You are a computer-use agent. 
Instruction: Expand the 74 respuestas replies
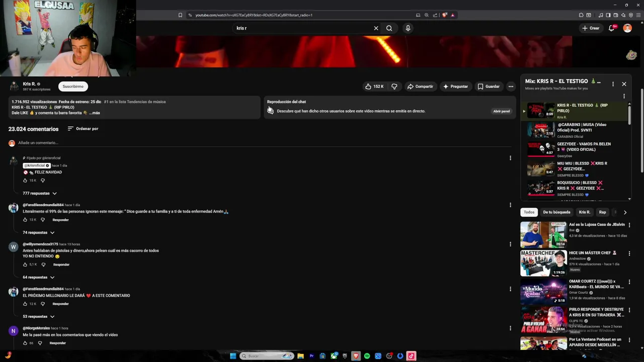39,233
